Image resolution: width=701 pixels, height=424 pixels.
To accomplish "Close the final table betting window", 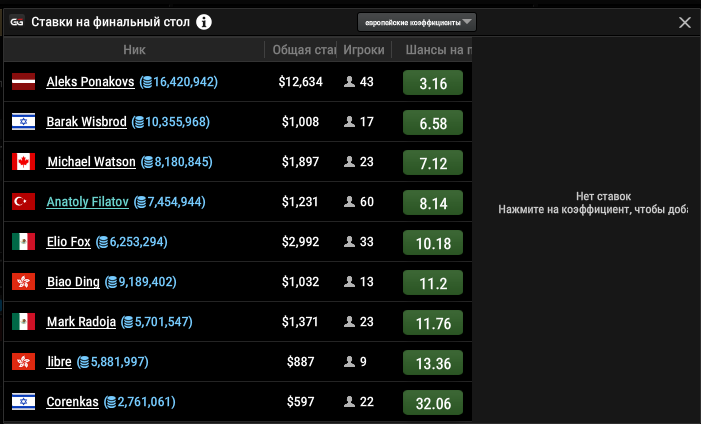I will click(685, 22).
